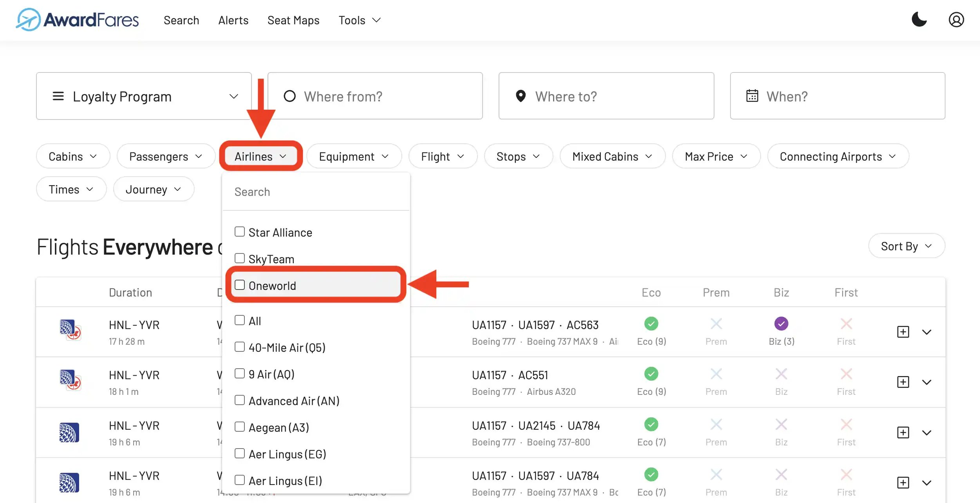Click the plus icon in the UA1157 · UA1597 · AC563 row

(x=903, y=332)
